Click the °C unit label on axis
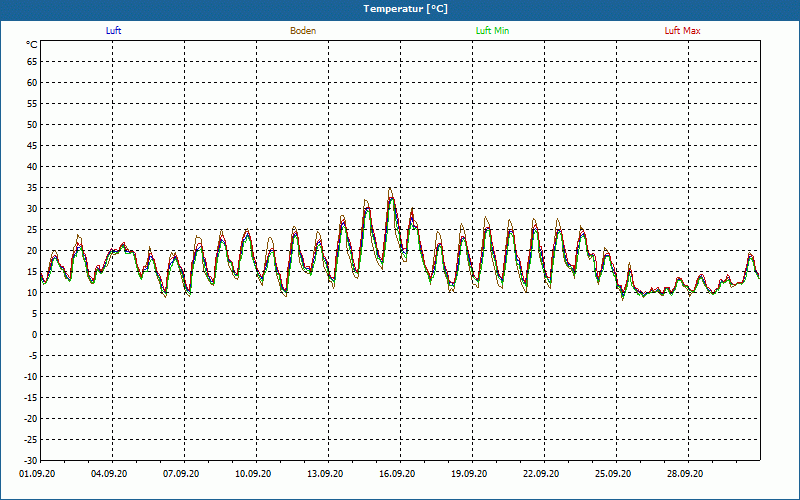Viewport: 800px width, 500px height. 32,45
